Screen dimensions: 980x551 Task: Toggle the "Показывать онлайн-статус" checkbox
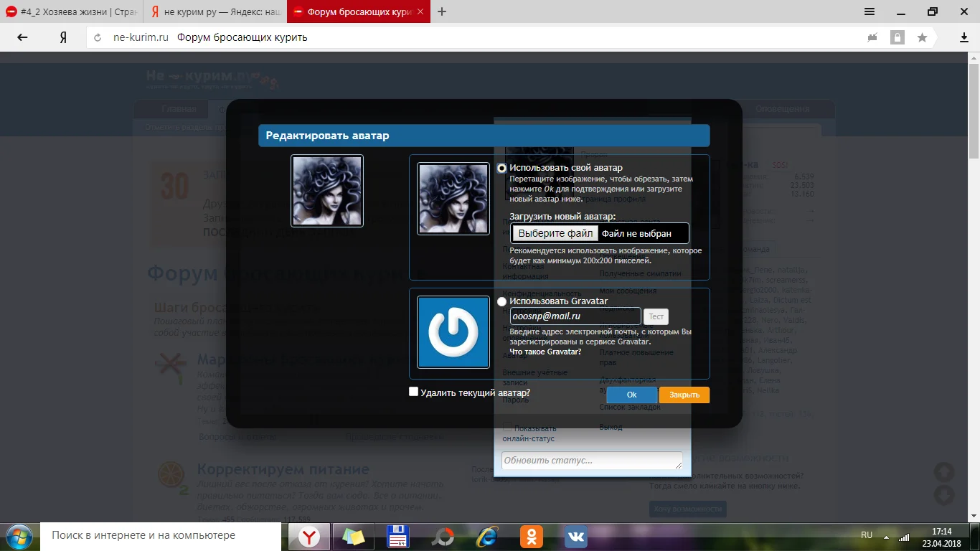point(508,428)
